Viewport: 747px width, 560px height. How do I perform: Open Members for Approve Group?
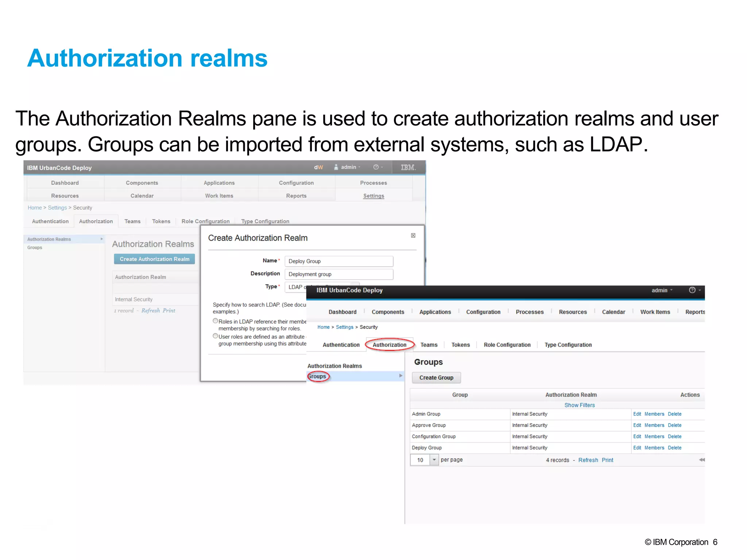[654, 425]
